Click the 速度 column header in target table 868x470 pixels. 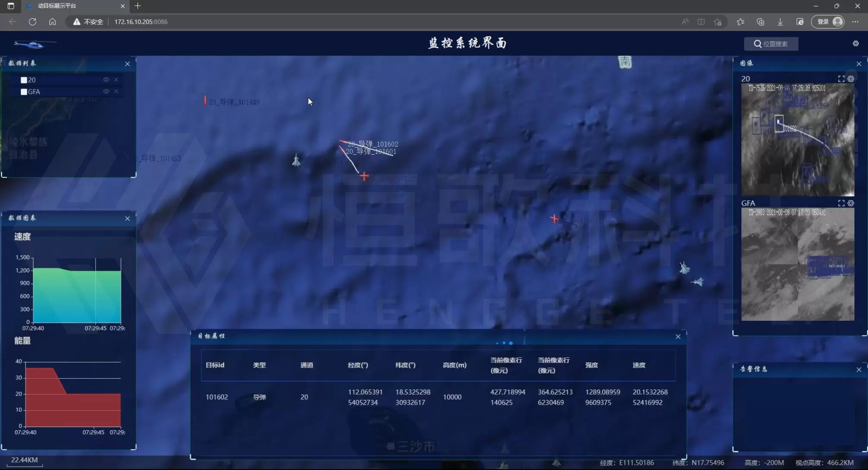639,365
